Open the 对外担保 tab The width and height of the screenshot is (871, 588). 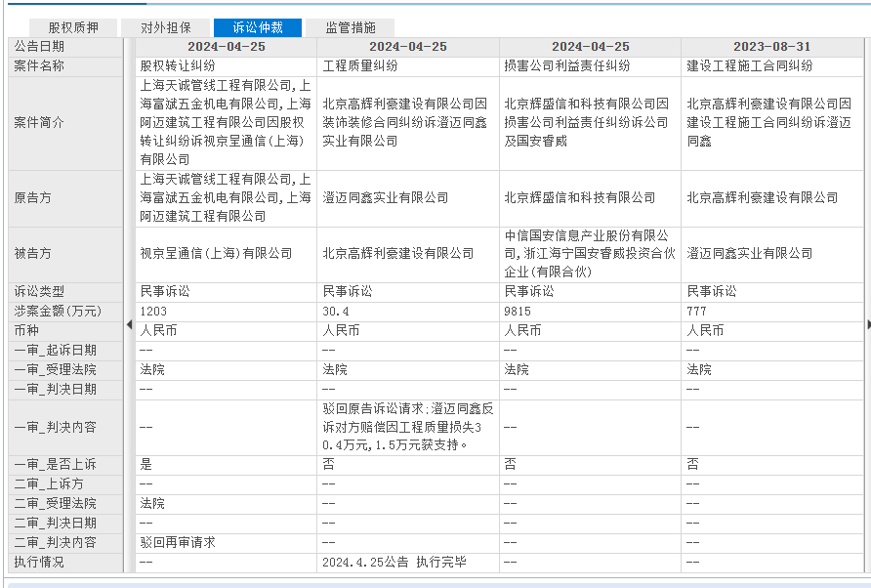pyautogui.click(x=166, y=27)
